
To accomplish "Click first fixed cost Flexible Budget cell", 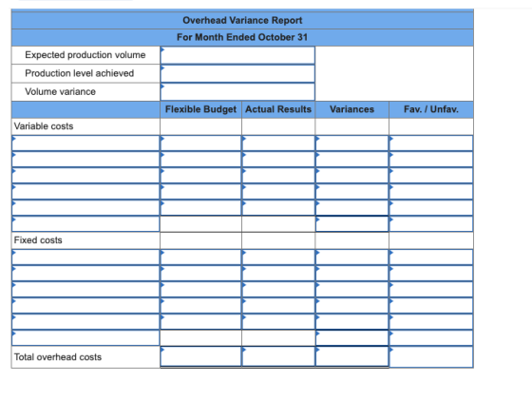I will tap(200, 257).
